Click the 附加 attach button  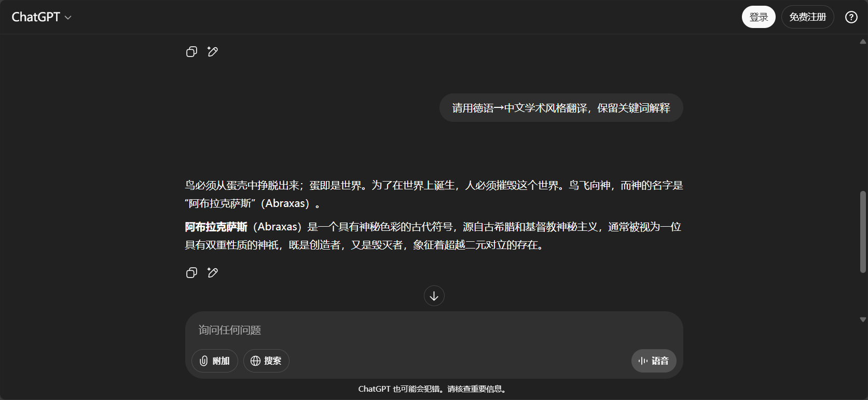point(215,361)
